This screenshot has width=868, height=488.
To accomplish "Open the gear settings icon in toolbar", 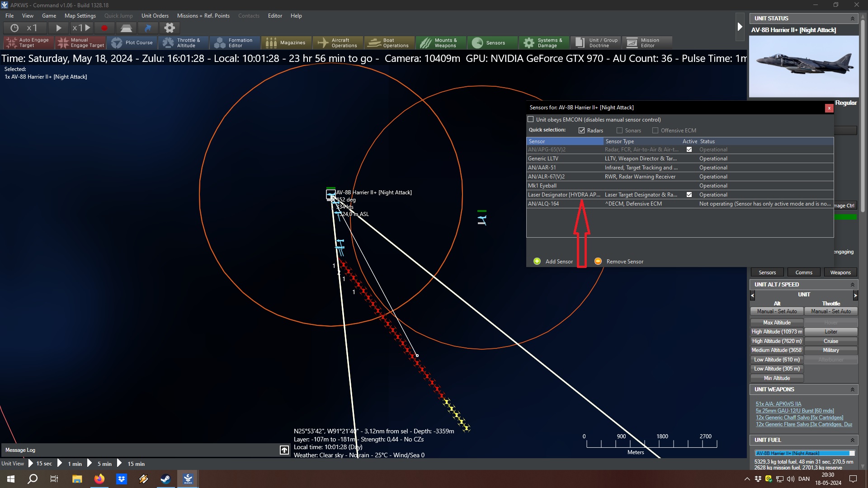I will click(x=170, y=28).
